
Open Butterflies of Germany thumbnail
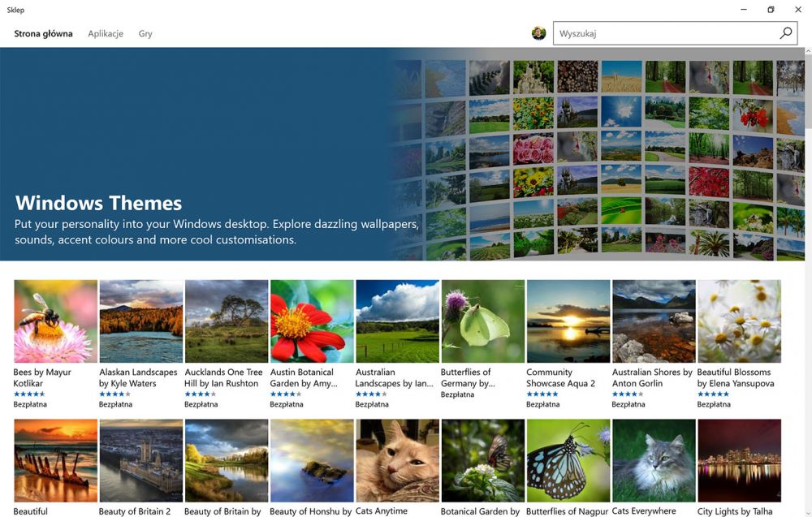[x=482, y=321]
